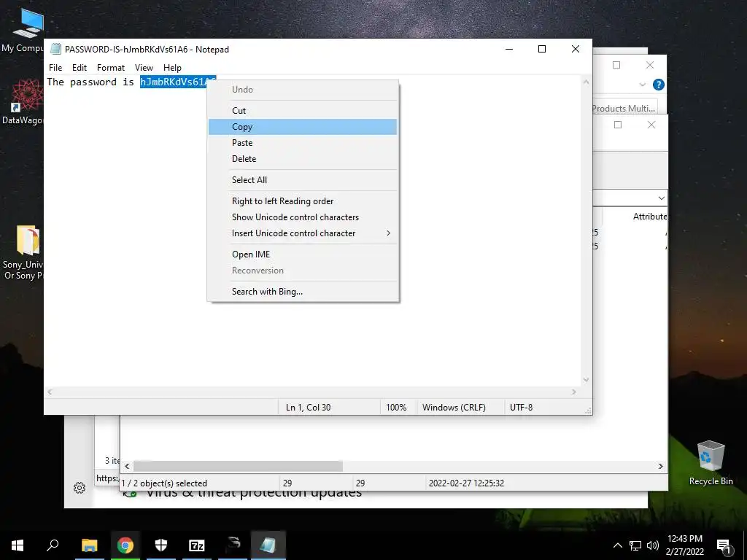The width and height of the screenshot is (747, 560).
Task: Click the Attribute column header
Action: tap(649, 216)
